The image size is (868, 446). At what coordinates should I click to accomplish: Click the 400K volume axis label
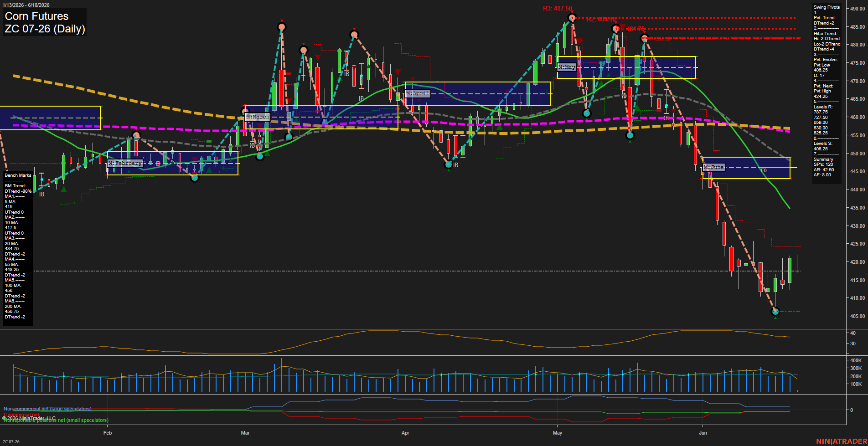click(x=856, y=360)
